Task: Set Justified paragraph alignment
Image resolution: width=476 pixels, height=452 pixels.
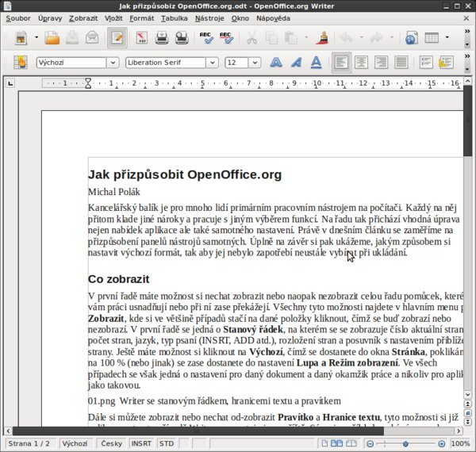Action: click(x=401, y=62)
